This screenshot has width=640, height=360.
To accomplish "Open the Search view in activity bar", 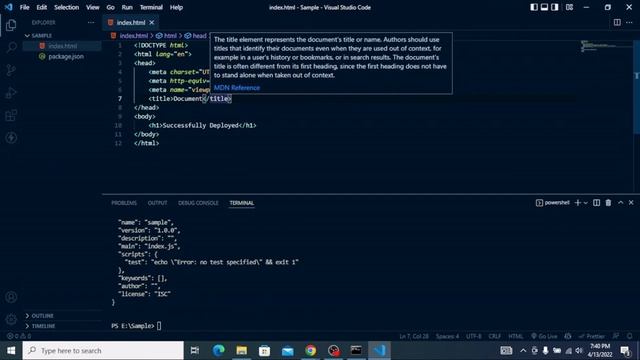I will pyautogui.click(x=11, y=47).
